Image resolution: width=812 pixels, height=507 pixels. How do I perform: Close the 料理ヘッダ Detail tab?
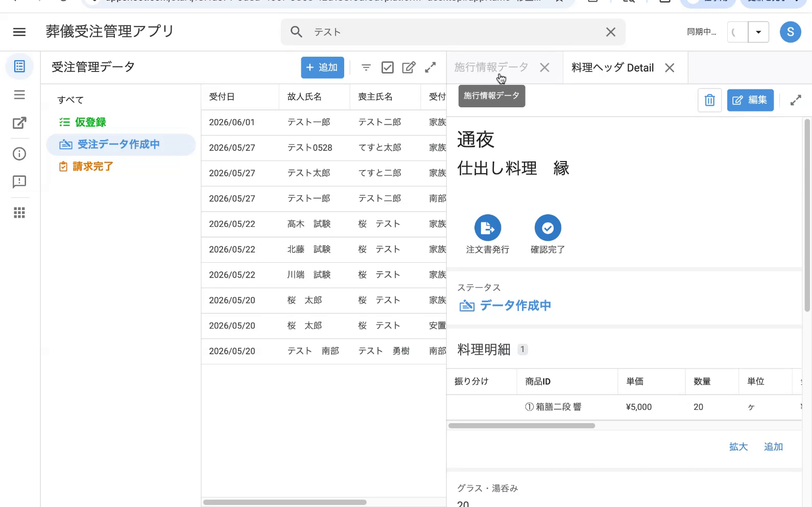pyautogui.click(x=670, y=67)
